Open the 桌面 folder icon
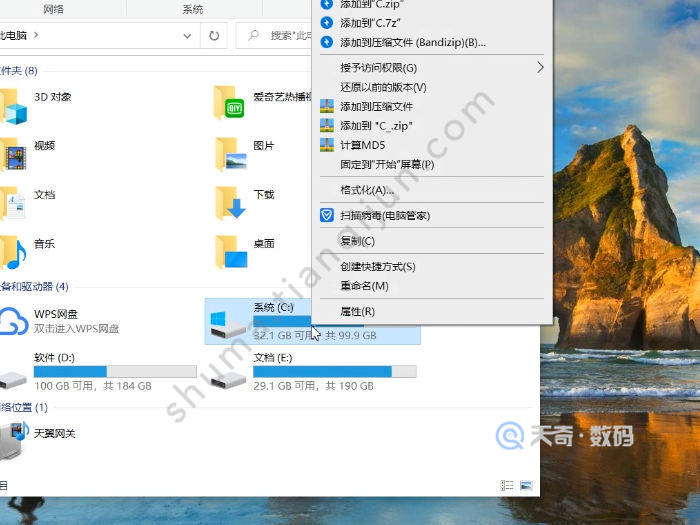This screenshot has width=700, height=525. pyautogui.click(x=230, y=253)
